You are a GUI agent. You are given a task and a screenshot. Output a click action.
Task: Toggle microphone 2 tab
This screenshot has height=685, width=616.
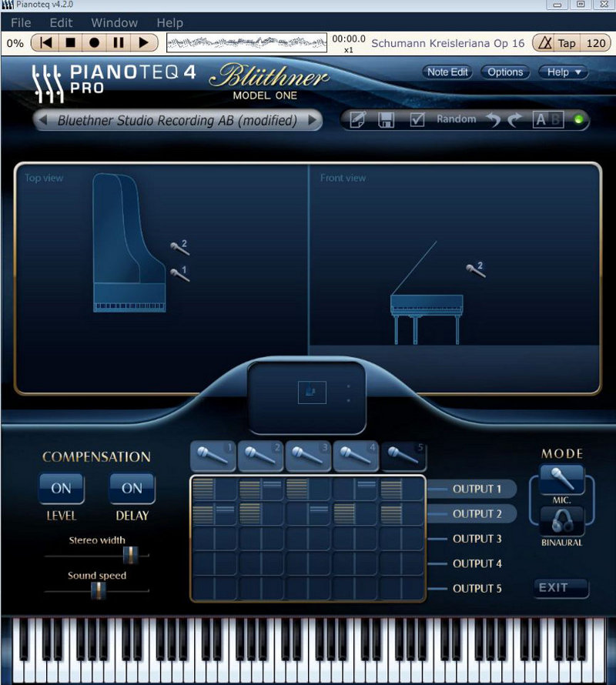coord(260,456)
